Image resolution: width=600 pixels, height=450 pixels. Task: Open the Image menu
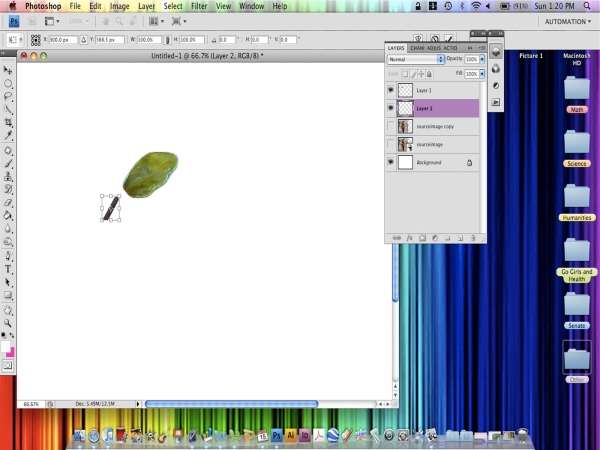pyautogui.click(x=119, y=6)
